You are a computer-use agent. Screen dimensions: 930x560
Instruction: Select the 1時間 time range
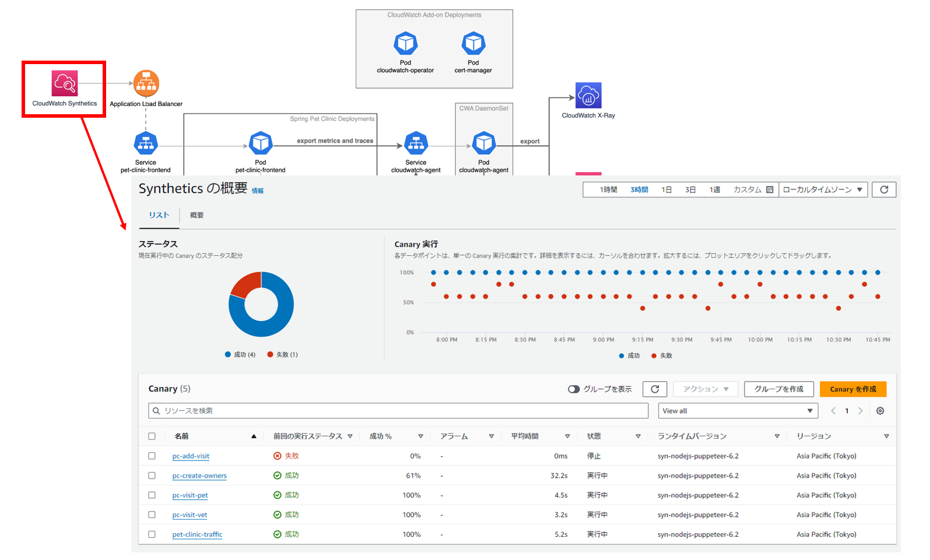coord(608,190)
